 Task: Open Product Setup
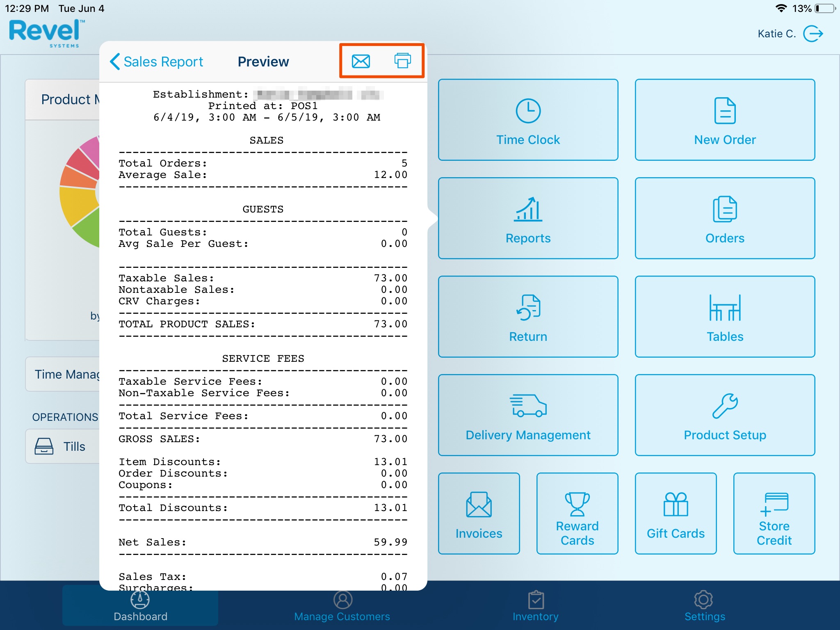tap(725, 415)
